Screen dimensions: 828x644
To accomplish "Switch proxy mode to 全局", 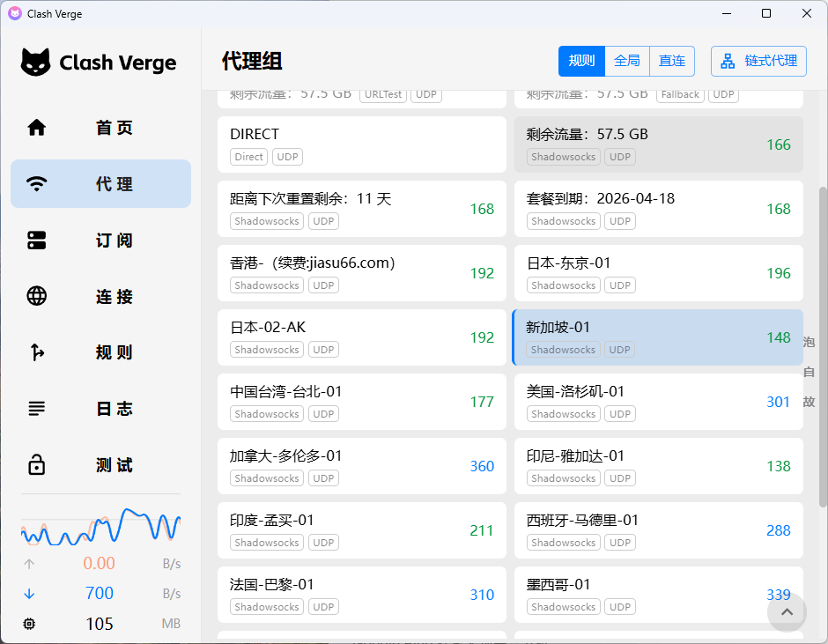I will pyautogui.click(x=627, y=61).
